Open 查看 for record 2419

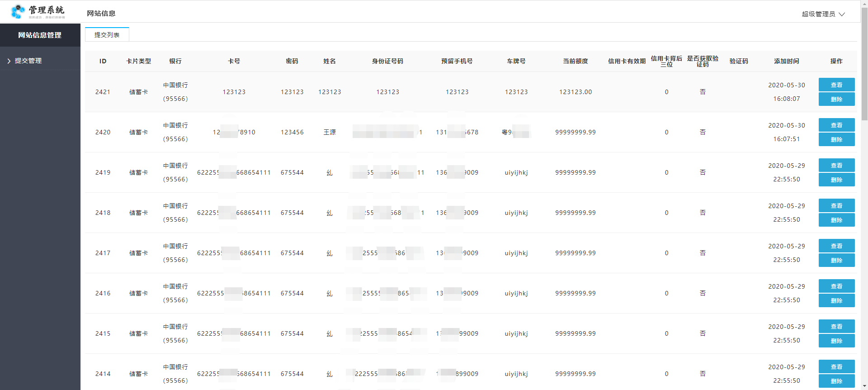point(836,165)
